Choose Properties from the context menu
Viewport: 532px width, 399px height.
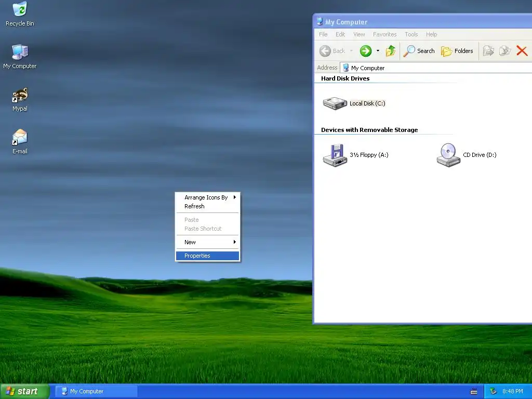(207, 256)
